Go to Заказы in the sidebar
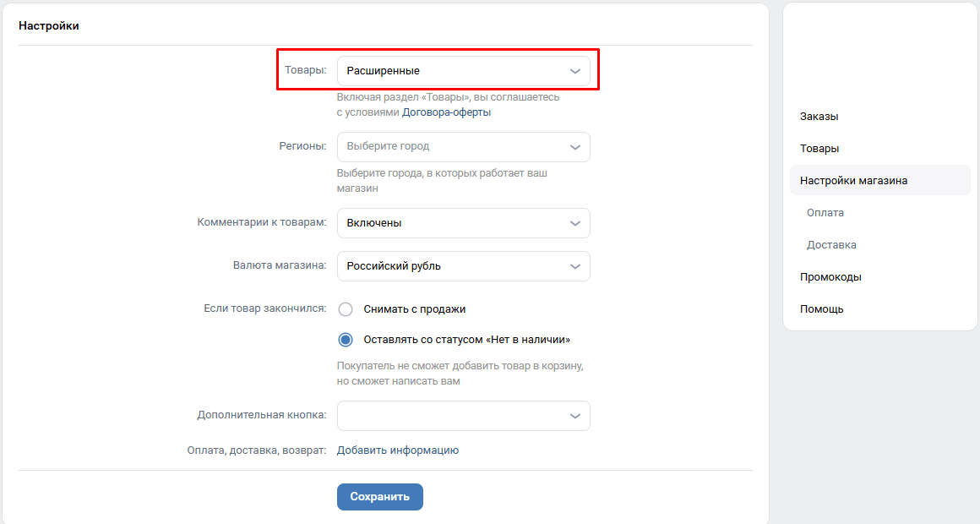 coord(819,117)
